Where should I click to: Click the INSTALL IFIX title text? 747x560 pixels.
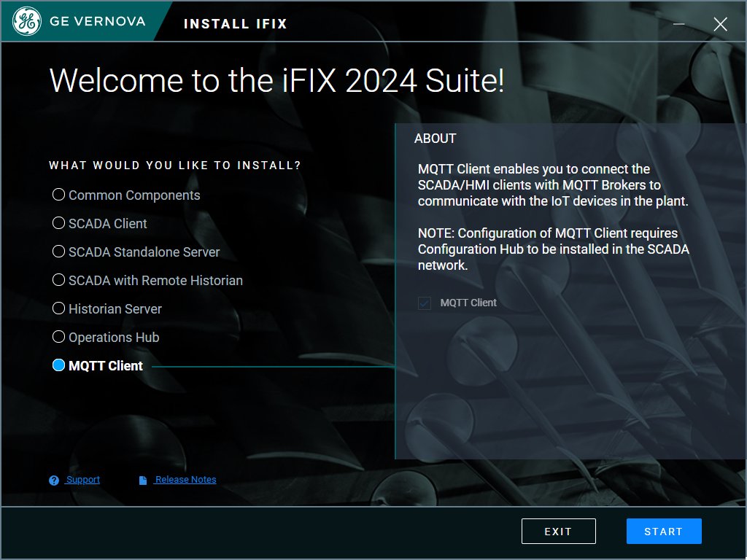[236, 24]
